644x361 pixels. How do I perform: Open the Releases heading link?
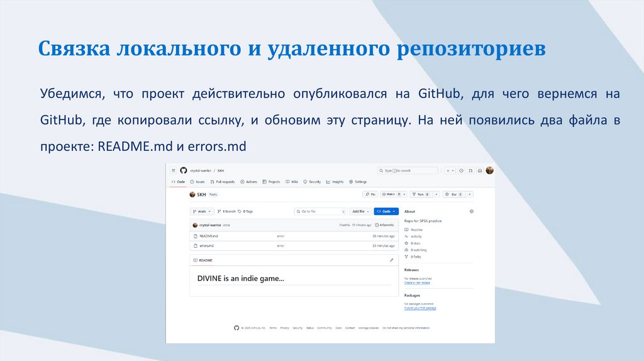point(411,270)
